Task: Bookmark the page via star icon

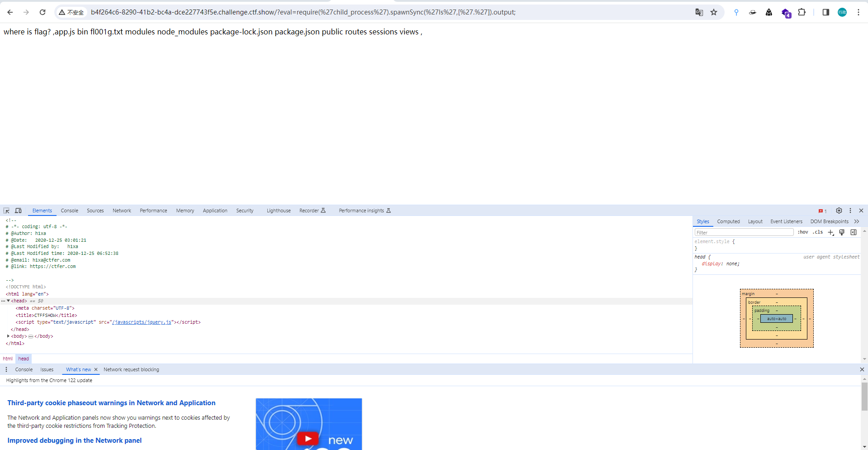Action: coord(714,12)
